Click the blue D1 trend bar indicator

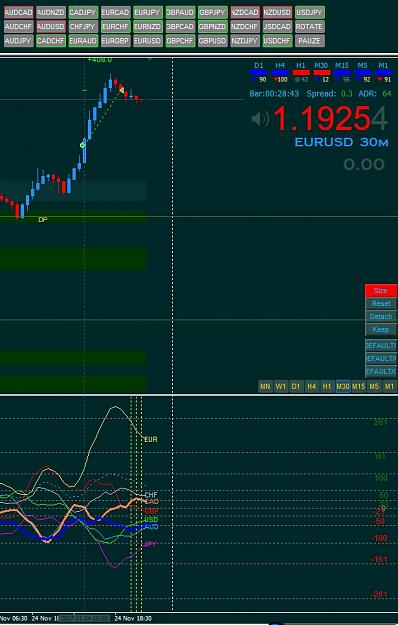point(259,73)
